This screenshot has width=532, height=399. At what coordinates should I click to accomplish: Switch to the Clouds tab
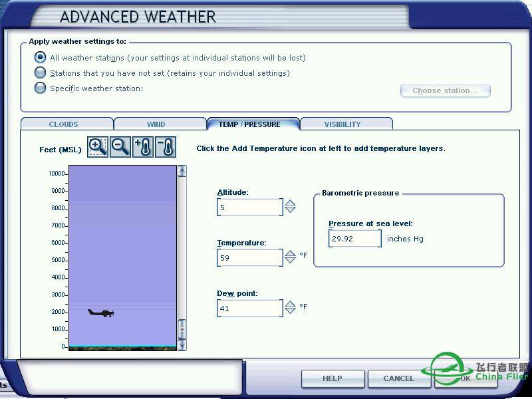[x=67, y=124]
